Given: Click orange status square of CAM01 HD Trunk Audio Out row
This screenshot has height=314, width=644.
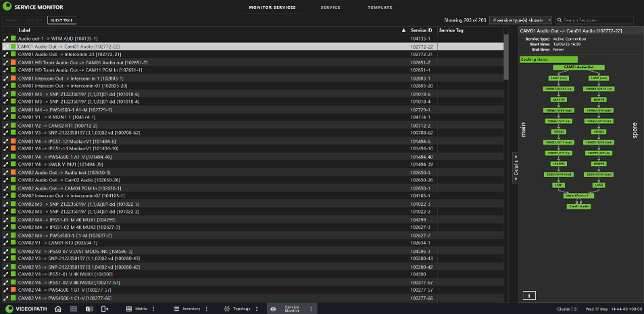Looking at the screenshot, I should tap(13, 62).
